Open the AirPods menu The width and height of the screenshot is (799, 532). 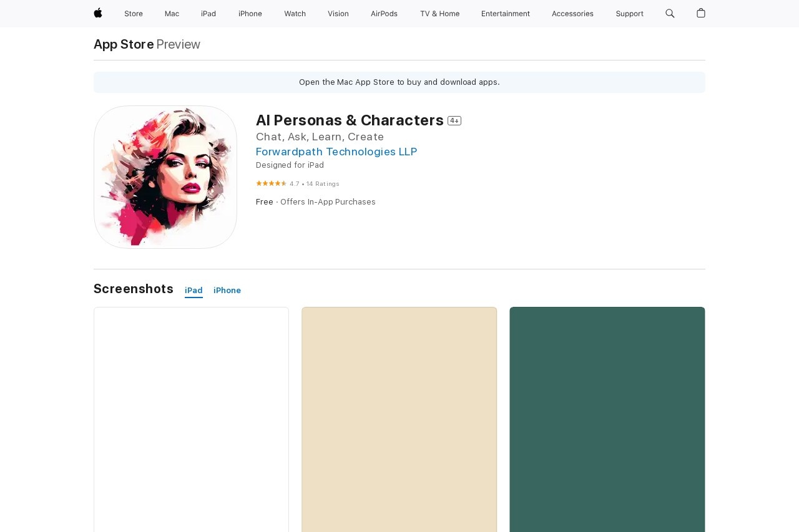384,14
